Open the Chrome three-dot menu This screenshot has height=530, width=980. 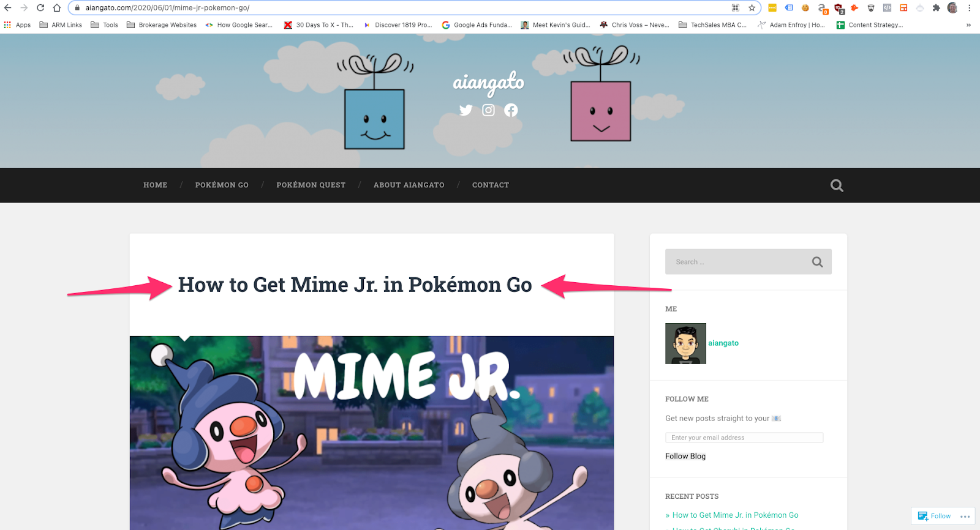pyautogui.click(x=969, y=8)
